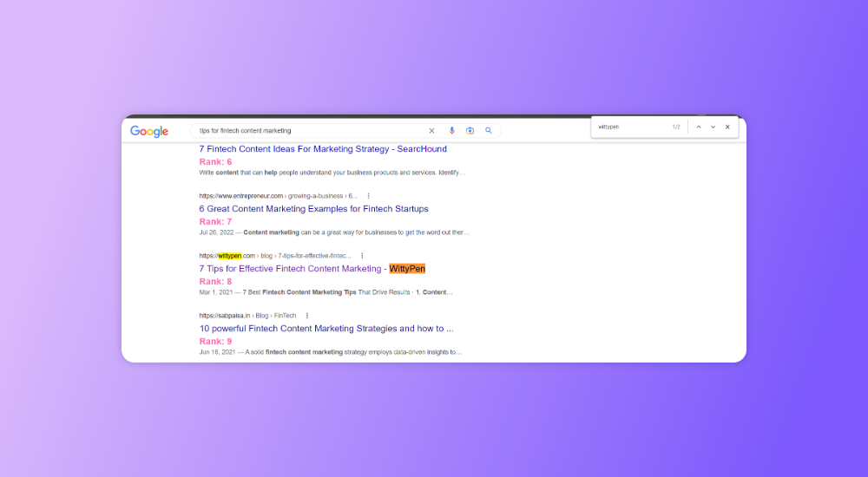Screen dimensions: 868x477
Task: Open more options beside wittypen.com result
Action: 362,256
